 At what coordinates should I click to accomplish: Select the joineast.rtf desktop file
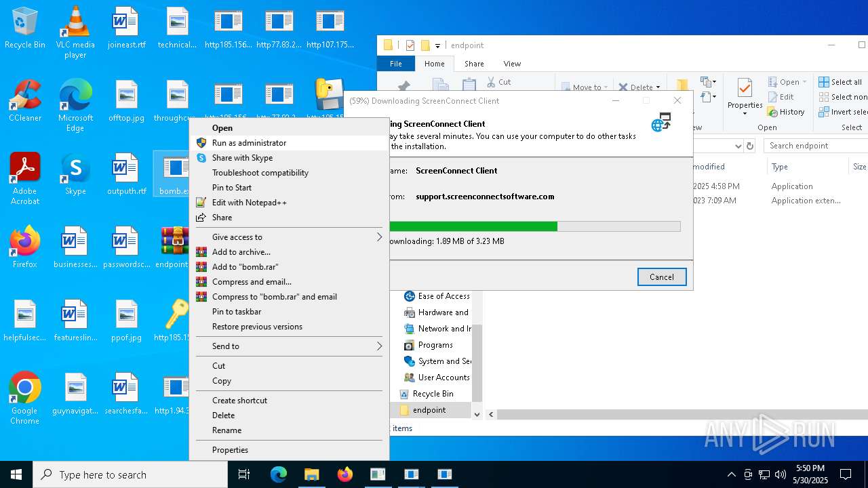(126, 28)
